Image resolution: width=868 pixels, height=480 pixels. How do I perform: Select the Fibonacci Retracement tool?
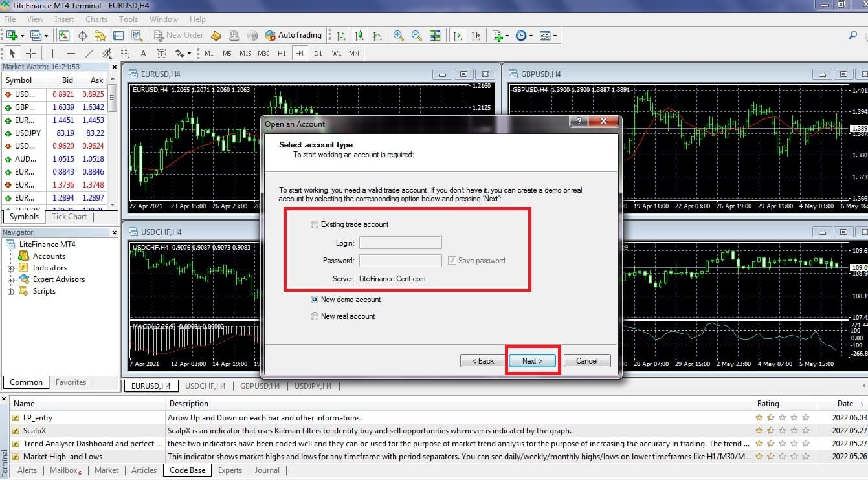(125, 53)
